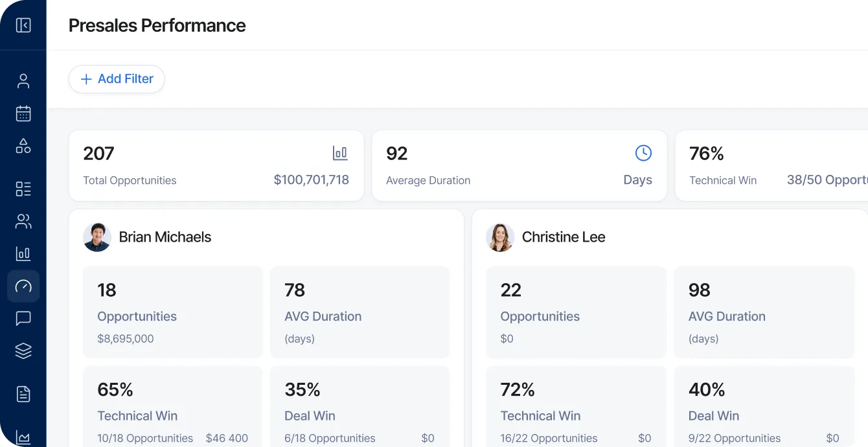Viewport: 868px width, 447px height.
Task: Collapse the navigation sidebar
Action: pyautogui.click(x=23, y=25)
